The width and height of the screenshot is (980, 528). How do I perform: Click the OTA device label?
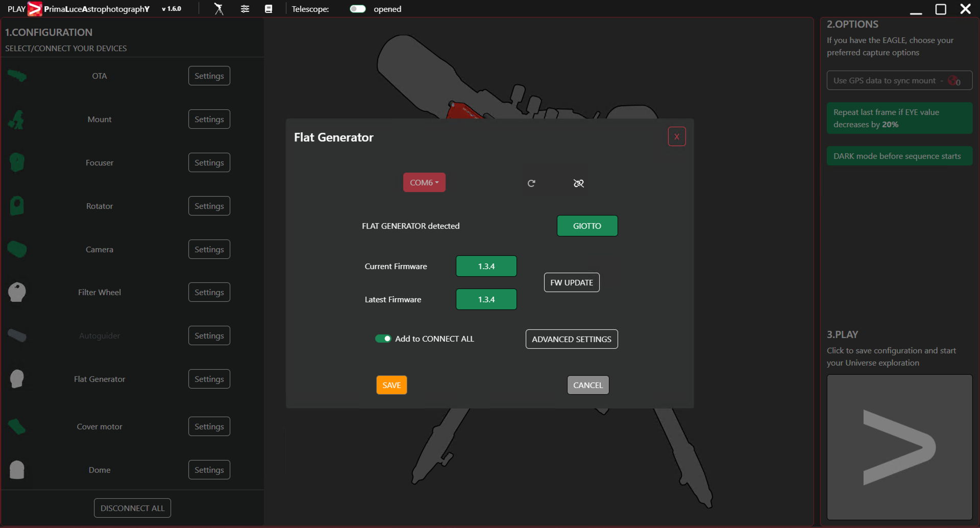pos(100,76)
